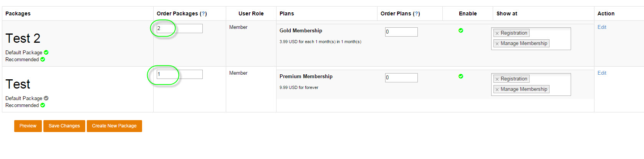This screenshot has height=159, width=644.
Task: Remove Manage Membership tag from Gold Membership row
Action: pyautogui.click(x=497, y=44)
